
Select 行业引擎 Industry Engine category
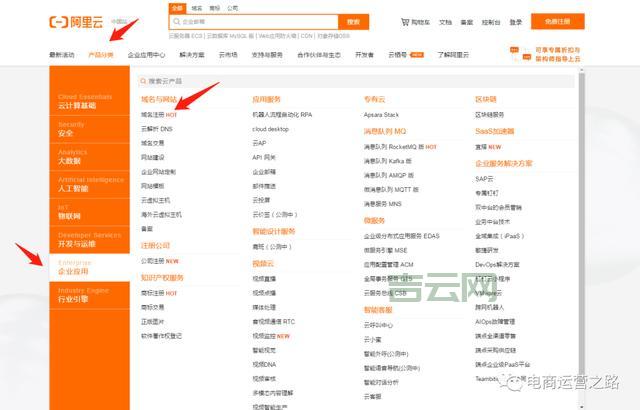pos(89,295)
